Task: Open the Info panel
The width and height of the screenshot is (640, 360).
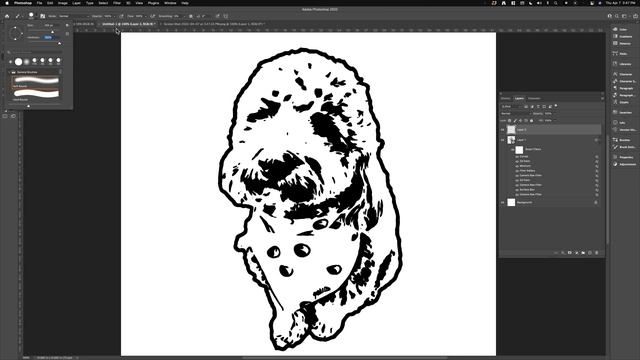Action: [619, 122]
